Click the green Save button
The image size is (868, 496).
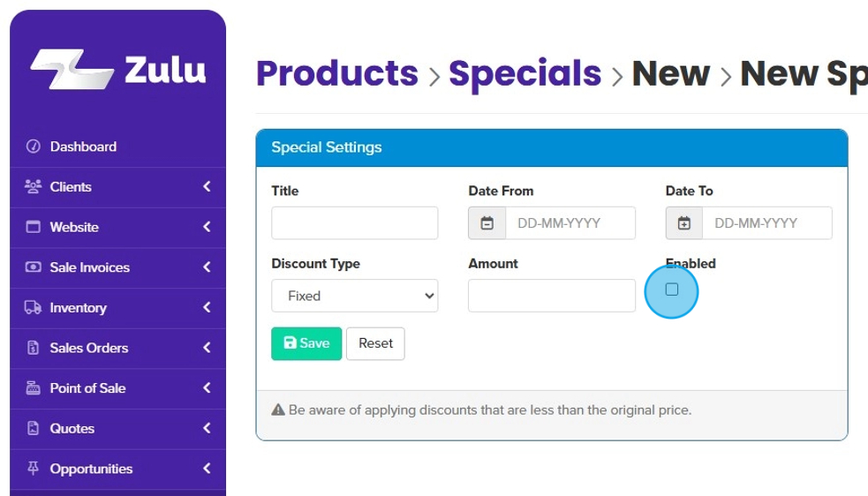coord(306,343)
